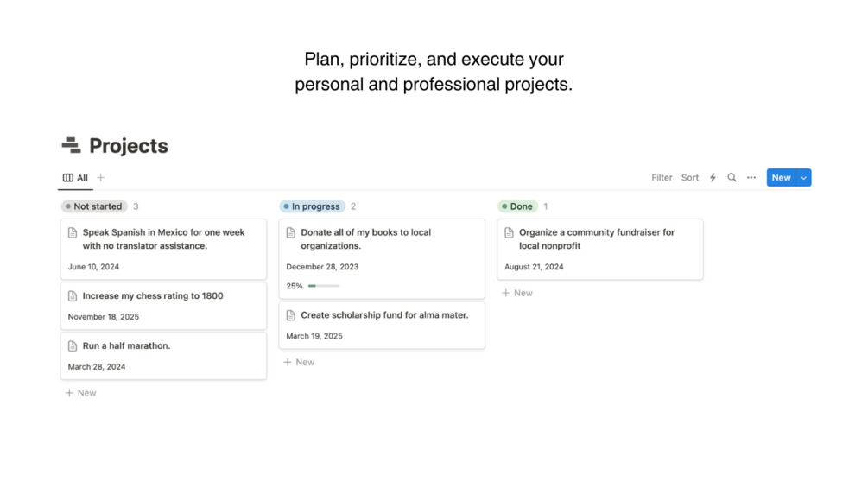Viewport: 868px width, 488px height.
Task: Open the Speak Spanish in Mexico card
Action: pyautogui.click(x=163, y=239)
